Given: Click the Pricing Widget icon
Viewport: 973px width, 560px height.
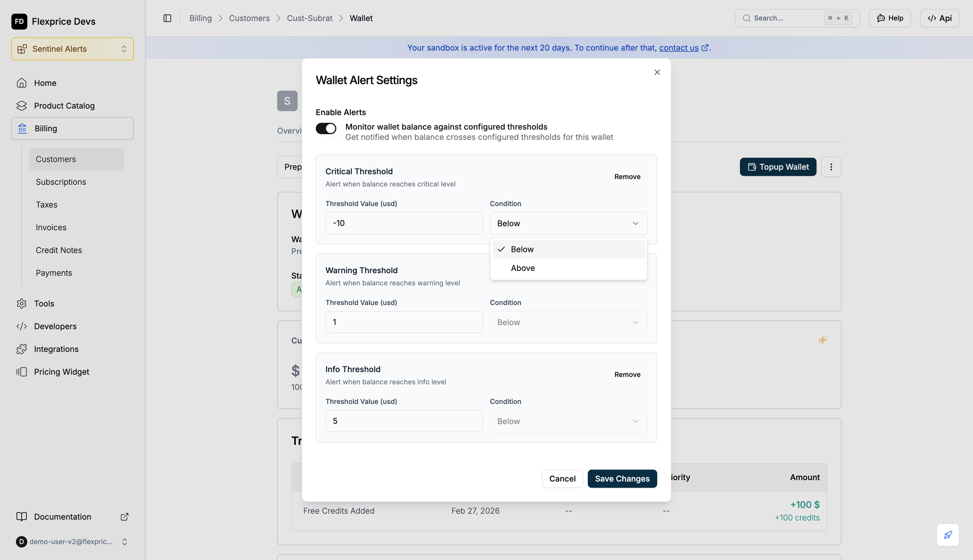Looking at the screenshot, I should click(x=22, y=372).
